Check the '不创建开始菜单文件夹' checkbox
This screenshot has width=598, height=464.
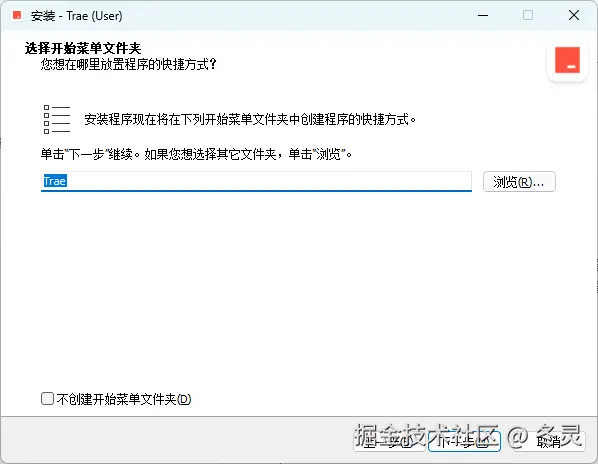click(47, 399)
